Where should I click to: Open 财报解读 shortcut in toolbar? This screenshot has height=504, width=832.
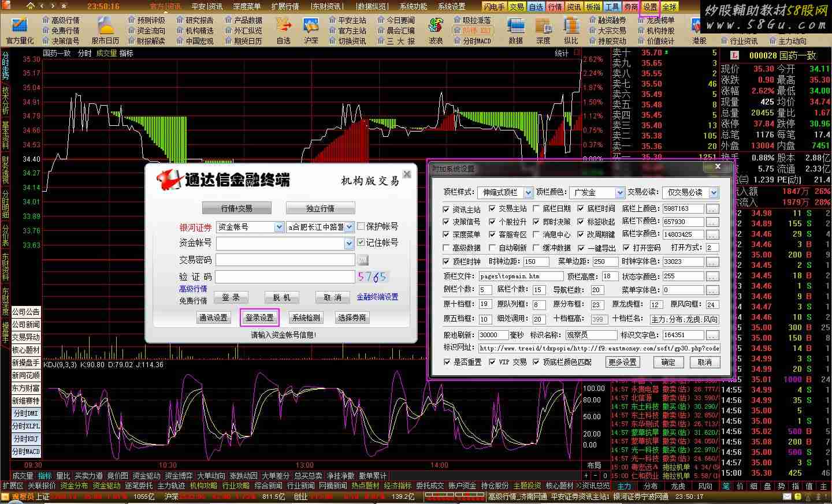(147, 41)
